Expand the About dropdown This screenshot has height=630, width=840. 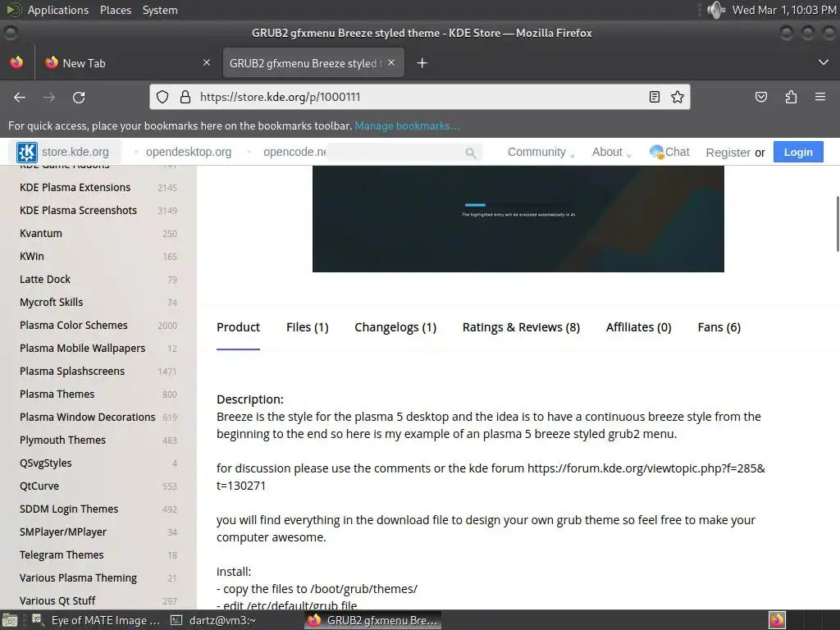(x=612, y=152)
